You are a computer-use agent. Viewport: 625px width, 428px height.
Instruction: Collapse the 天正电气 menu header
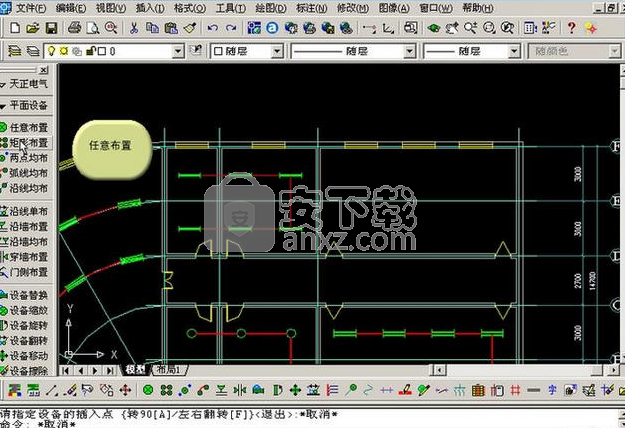pyautogui.click(x=25, y=84)
